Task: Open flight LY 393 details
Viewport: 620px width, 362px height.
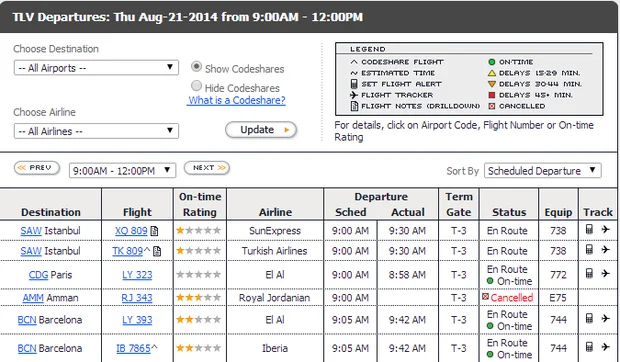Action: (x=137, y=320)
